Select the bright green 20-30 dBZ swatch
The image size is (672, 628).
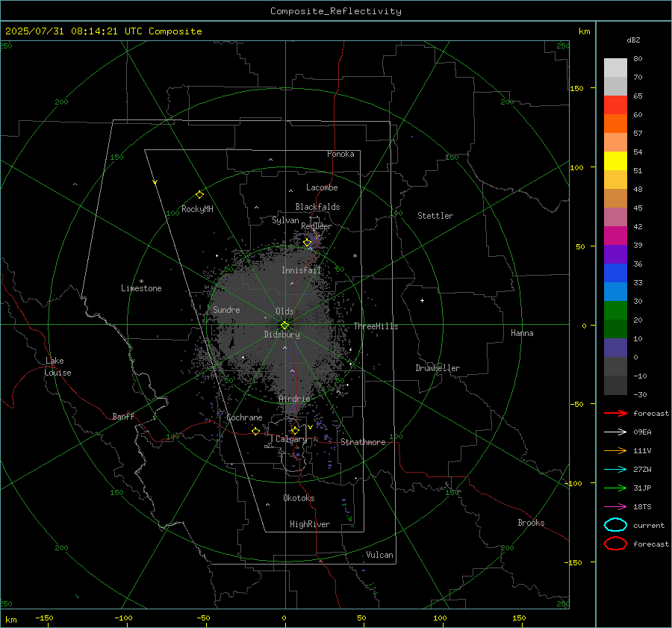pyautogui.click(x=615, y=311)
